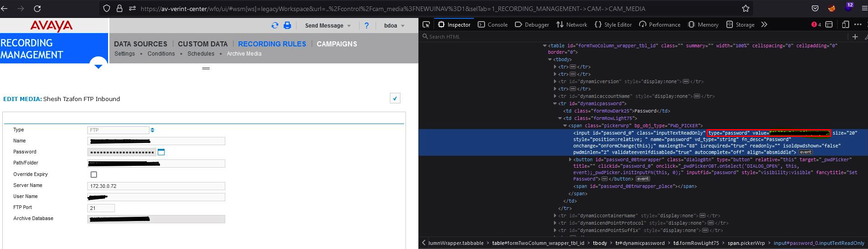Go to the CUSTOM DATA menu
This screenshot has width=868, height=249.
click(x=203, y=44)
